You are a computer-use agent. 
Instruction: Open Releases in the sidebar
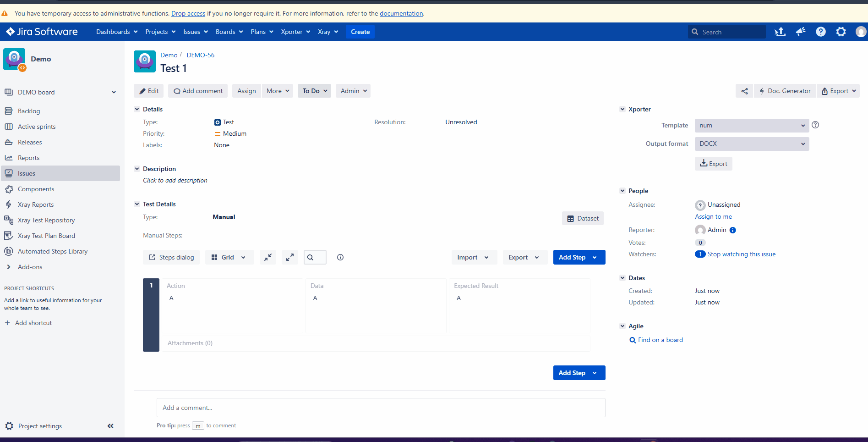tap(30, 142)
